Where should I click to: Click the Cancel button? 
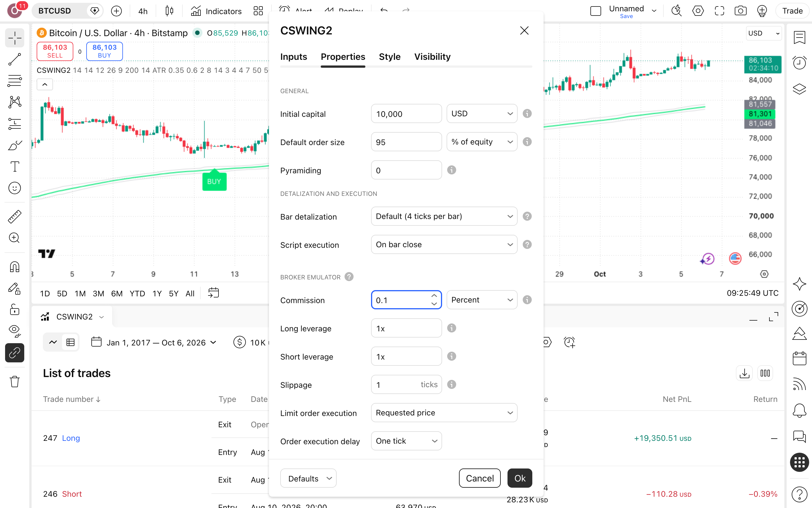pyautogui.click(x=480, y=478)
